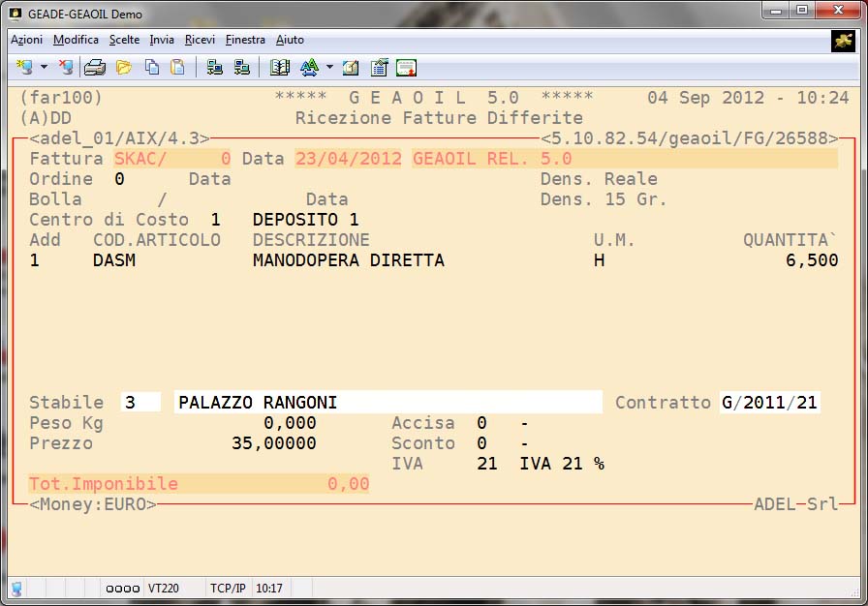
Task: Click the certificate icon at toolbar end
Action: coord(407,67)
